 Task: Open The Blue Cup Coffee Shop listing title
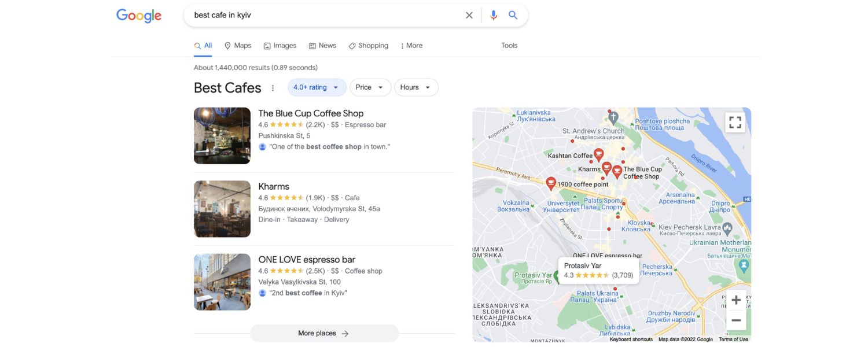coord(311,113)
